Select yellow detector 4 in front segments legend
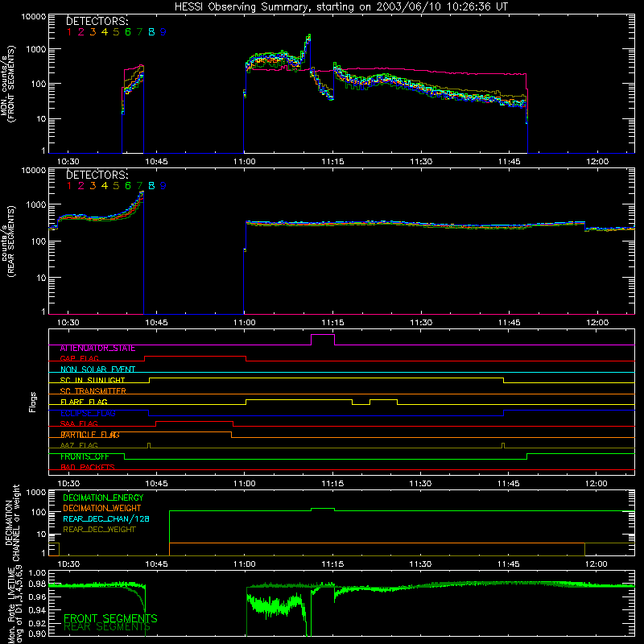Image resolution: width=644 pixels, height=644 pixels. click(105, 32)
